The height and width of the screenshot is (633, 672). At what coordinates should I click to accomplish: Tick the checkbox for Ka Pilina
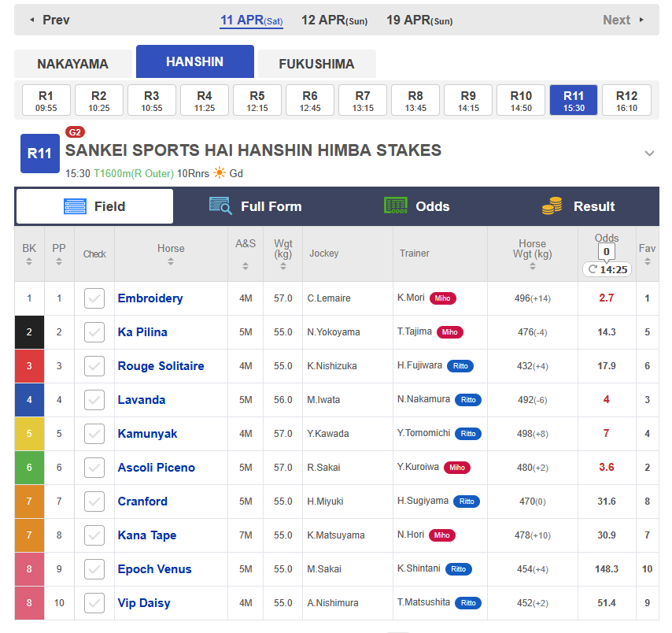pos(94,332)
